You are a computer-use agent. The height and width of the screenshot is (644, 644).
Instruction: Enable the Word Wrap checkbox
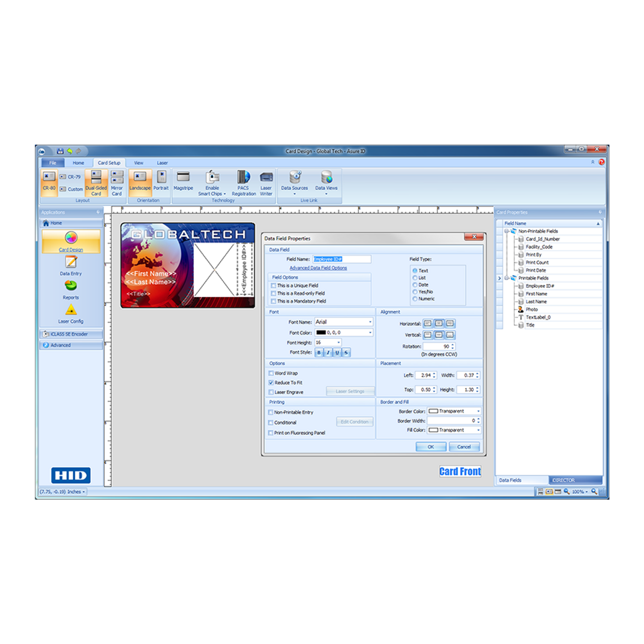[x=271, y=373]
